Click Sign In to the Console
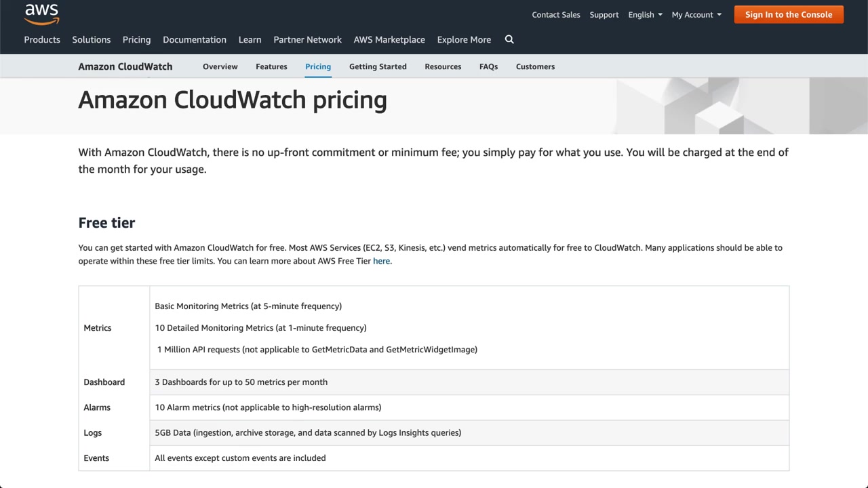868x488 pixels. 788,15
